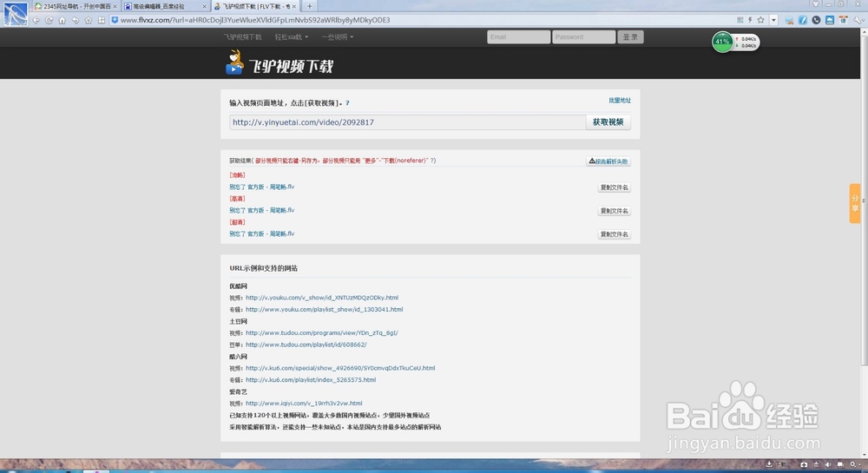Screen dimensions: 868x473
Task: Open the iqiyi example video link
Action: point(304,404)
